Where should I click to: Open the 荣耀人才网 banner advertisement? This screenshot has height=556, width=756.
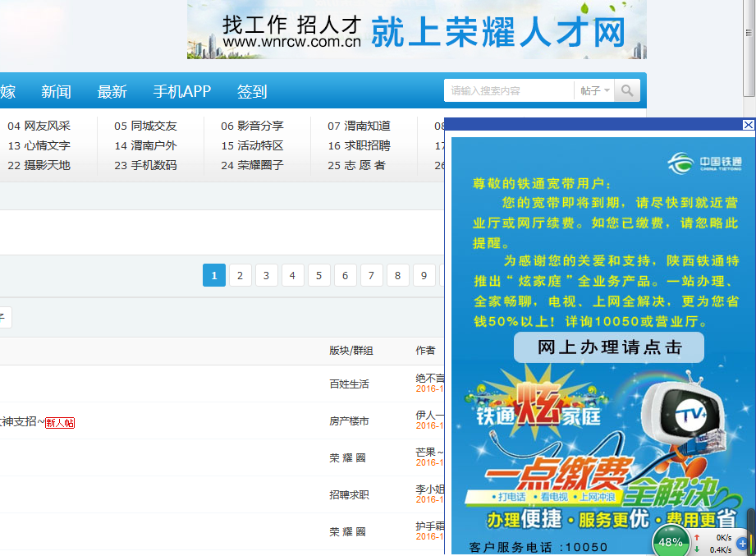tap(416, 30)
